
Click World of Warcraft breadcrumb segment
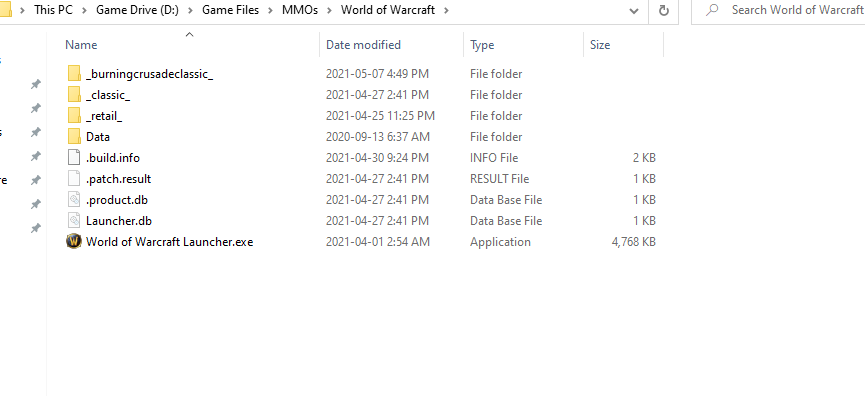click(x=388, y=10)
